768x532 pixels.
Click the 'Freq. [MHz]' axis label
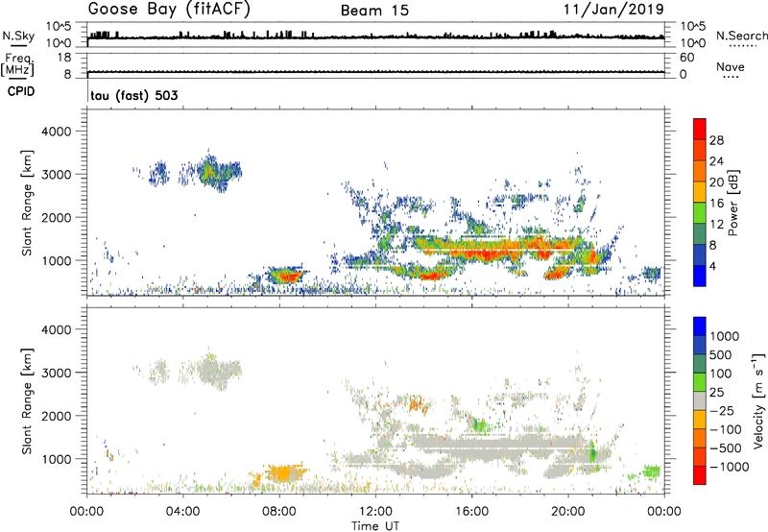[x=18, y=64]
